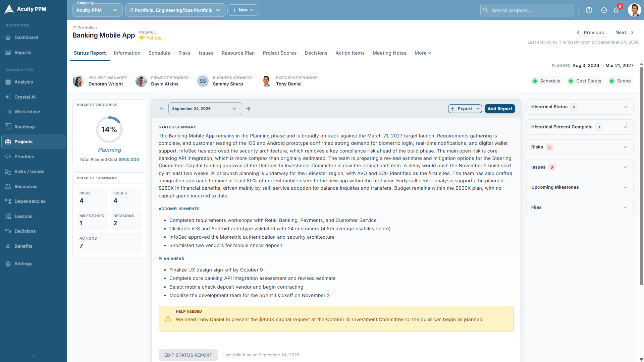Screen dimensions: 644x362
Task: Go to the Next project
Action: click(625, 33)
